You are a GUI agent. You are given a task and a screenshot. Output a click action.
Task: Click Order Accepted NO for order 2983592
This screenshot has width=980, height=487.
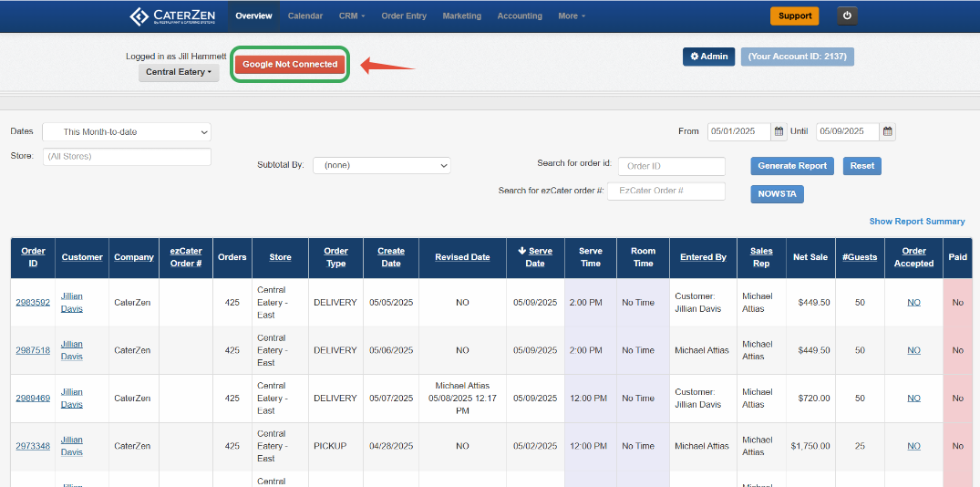pyautogui.click(x=913, y=303)
